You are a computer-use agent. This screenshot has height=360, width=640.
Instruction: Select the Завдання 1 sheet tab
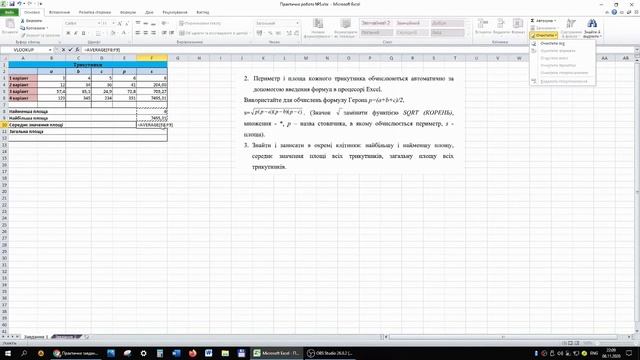tap(36, 337)
